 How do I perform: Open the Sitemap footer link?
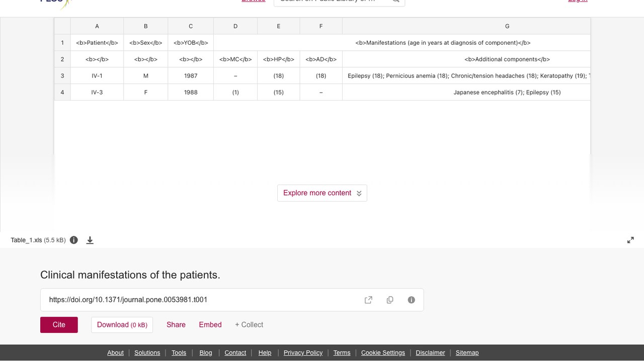click(467, 352)
